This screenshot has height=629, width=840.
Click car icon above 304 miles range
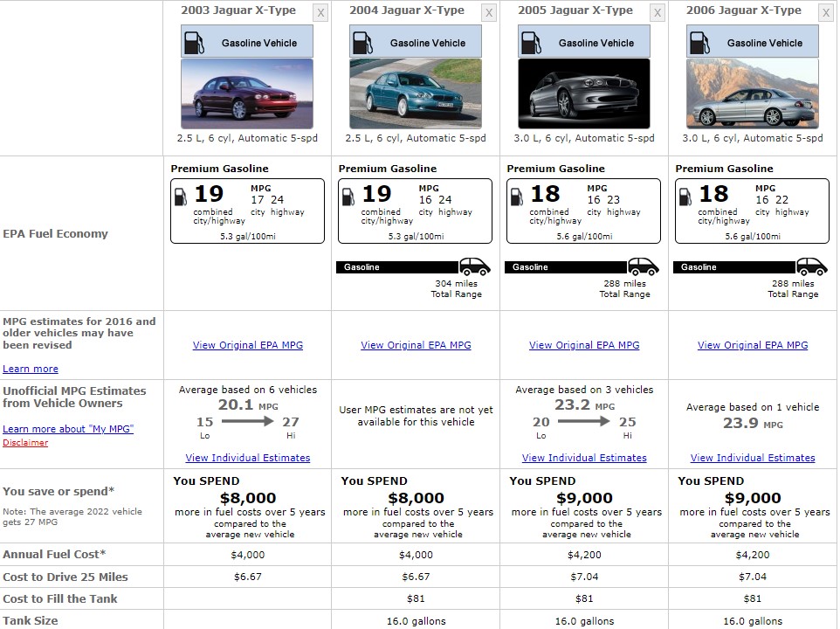pos(475,266)
